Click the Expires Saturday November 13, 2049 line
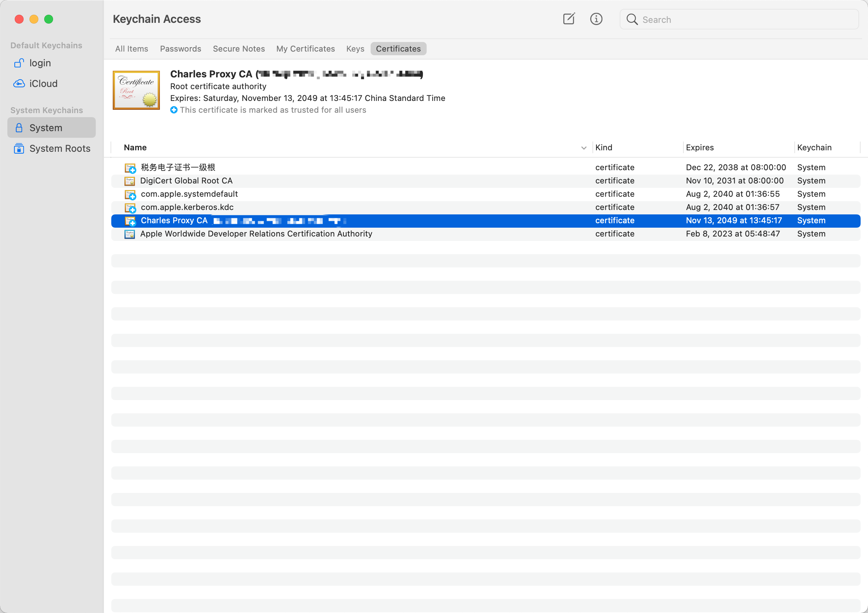The height and width of the screenshot is (613, 868). click(308, 98)
